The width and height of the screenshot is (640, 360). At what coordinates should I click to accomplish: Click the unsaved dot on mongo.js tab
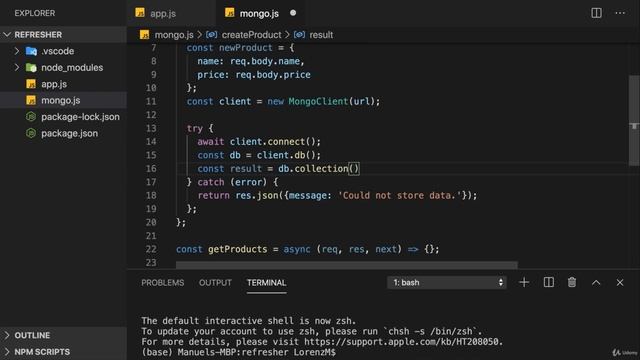[293, 13]
